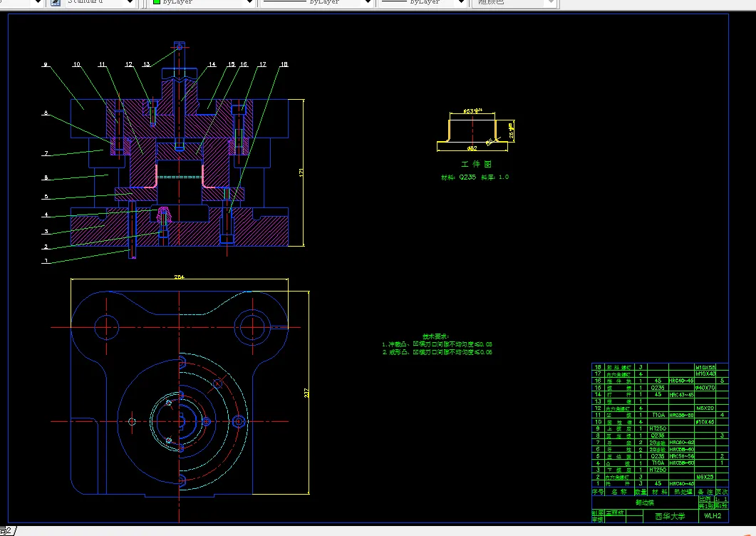
Task: Select 翻边模 title in title block
Action: (x=644, y=502)
